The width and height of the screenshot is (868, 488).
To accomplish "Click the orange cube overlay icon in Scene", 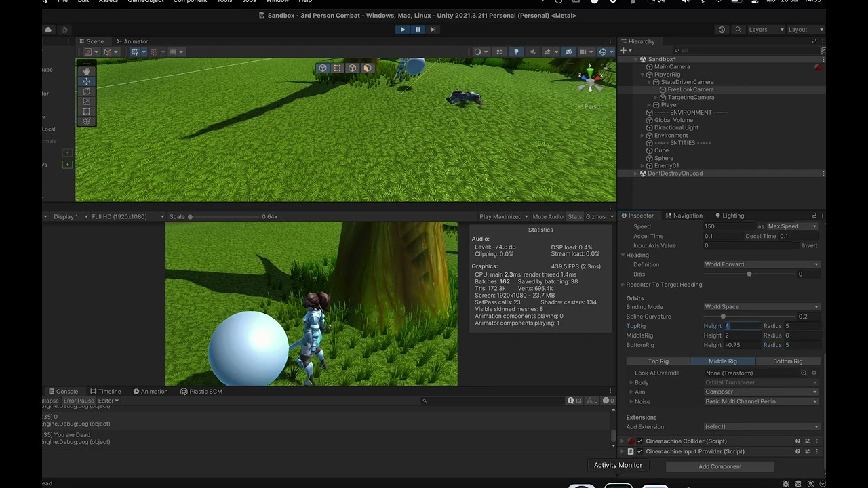I will 367,68.
